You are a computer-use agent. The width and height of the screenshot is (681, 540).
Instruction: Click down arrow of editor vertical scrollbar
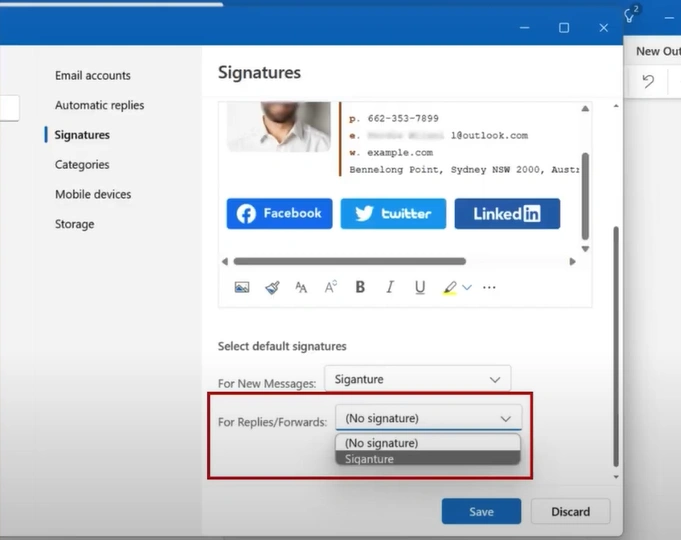pyautogui.click(x=585, y=249)
